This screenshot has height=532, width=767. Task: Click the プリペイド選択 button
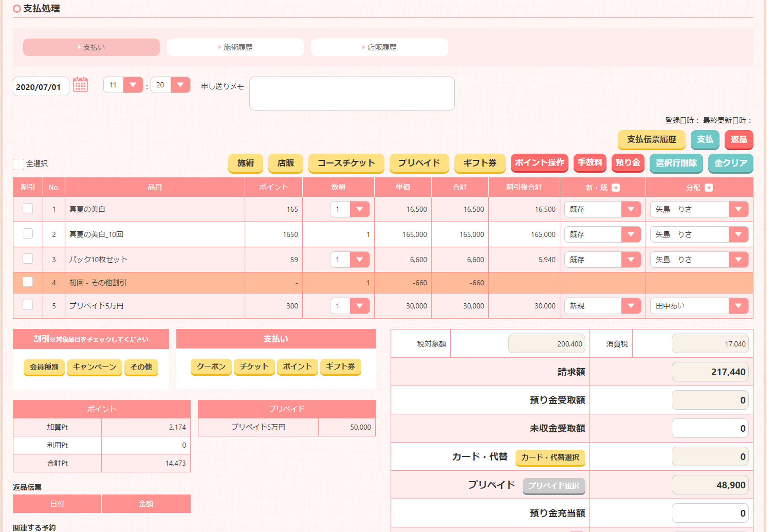click(x=554, y=486)
